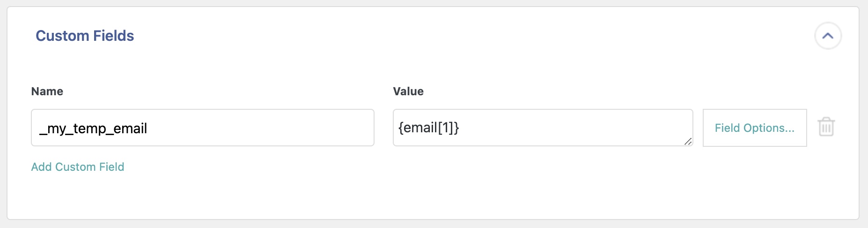Hit the circular chevron-up button
Viewport: 868px width, 228px height.
click(x=828, y=36)
